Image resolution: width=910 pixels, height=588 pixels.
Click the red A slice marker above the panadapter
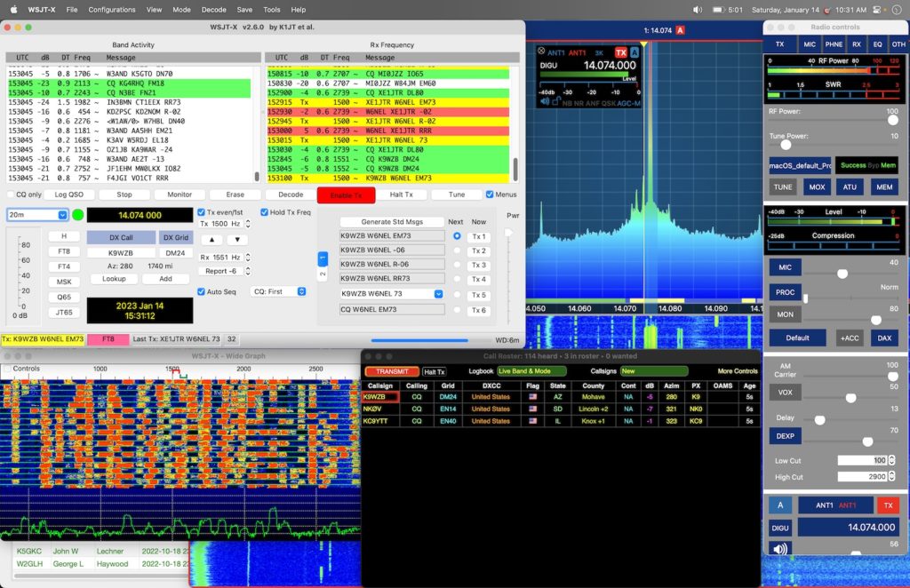tap(680, 29)
